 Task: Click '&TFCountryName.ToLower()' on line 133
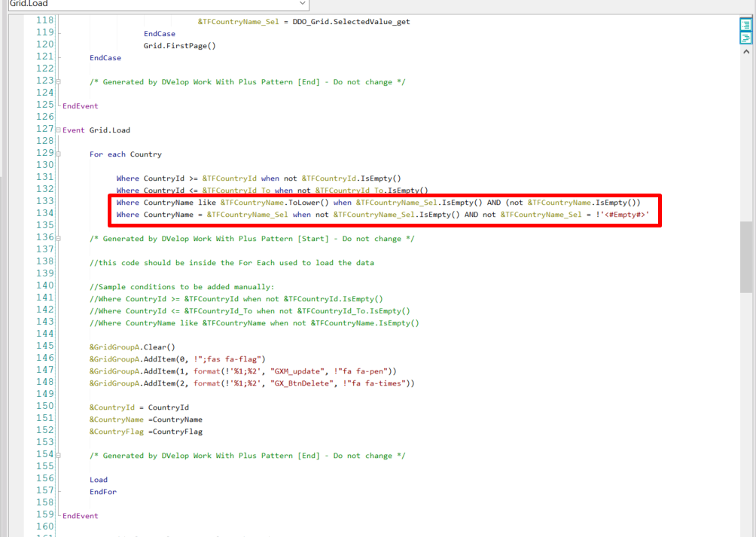pyautogui.click(x=274, y=203)
